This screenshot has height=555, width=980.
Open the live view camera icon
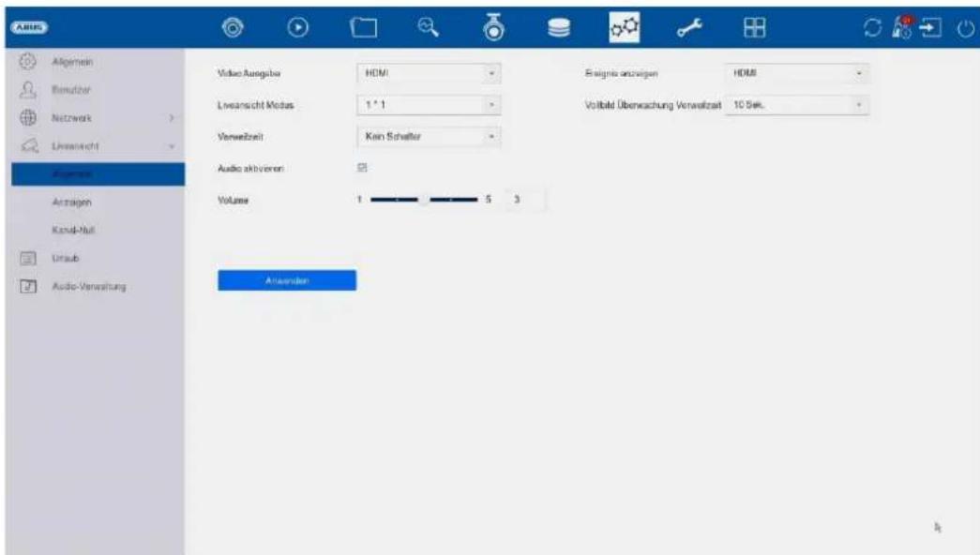tap(234, 27)
